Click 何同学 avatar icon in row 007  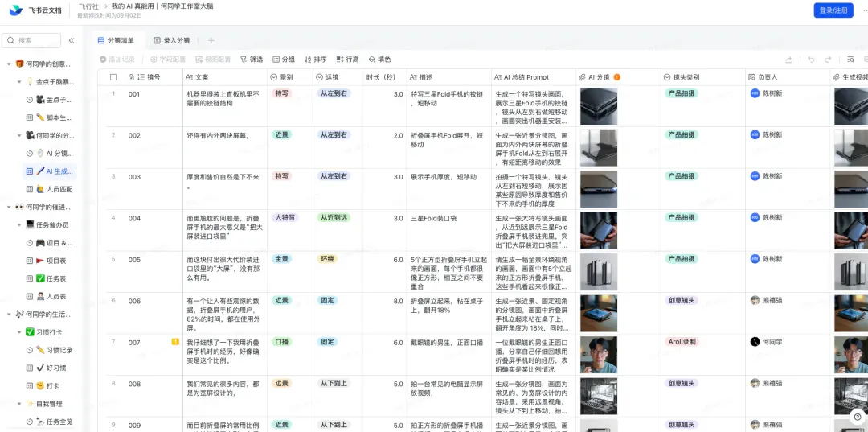tap(755, 342)
